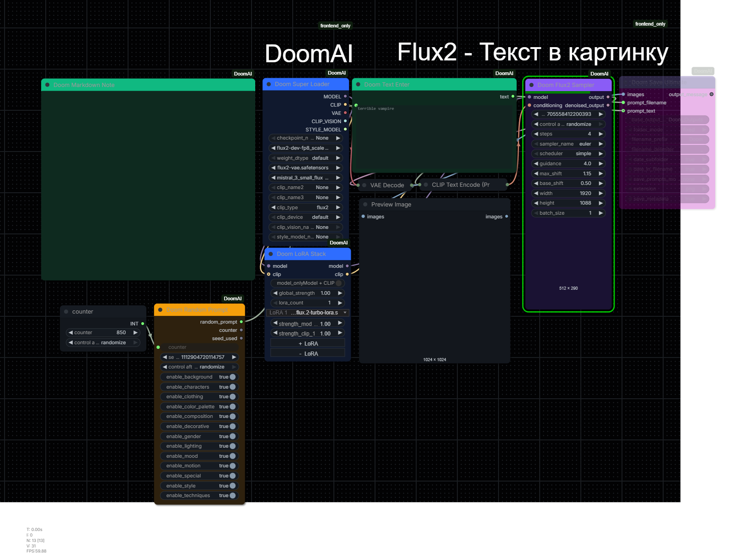Increase batch_size with right arrow

pos(601,213)
